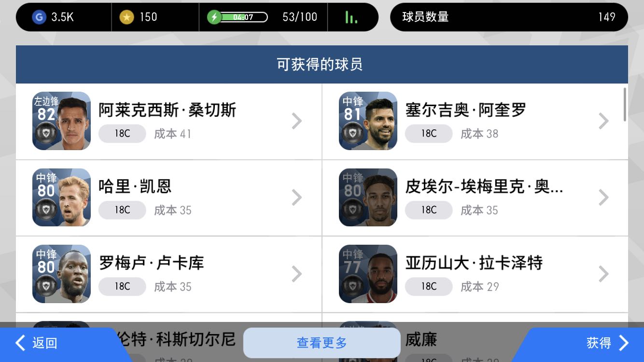Select Alexis Sánchez's 82-rated player card
The width and height of the screenshot is (644, 362).
pyautogui.click(x=61, y=121)
